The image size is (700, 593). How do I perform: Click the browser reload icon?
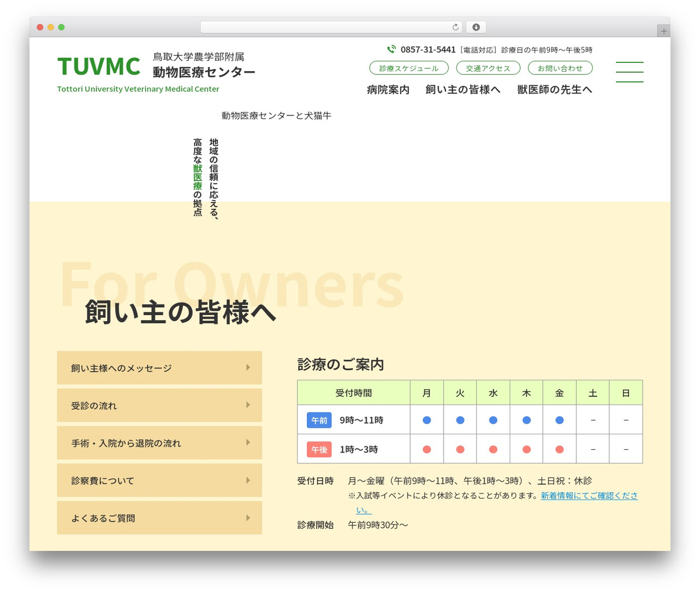(x=456, y=27)
